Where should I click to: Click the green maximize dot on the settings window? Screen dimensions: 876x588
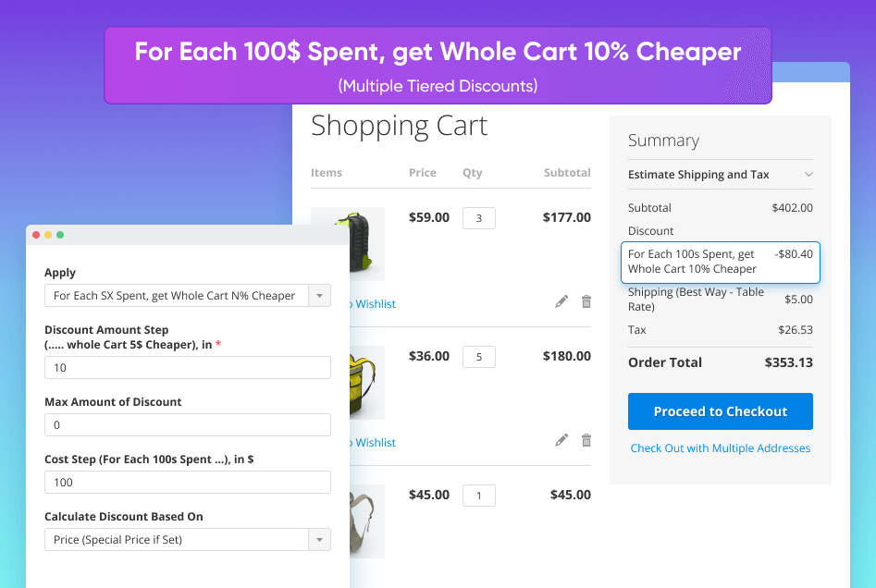[x=60, y=235]
